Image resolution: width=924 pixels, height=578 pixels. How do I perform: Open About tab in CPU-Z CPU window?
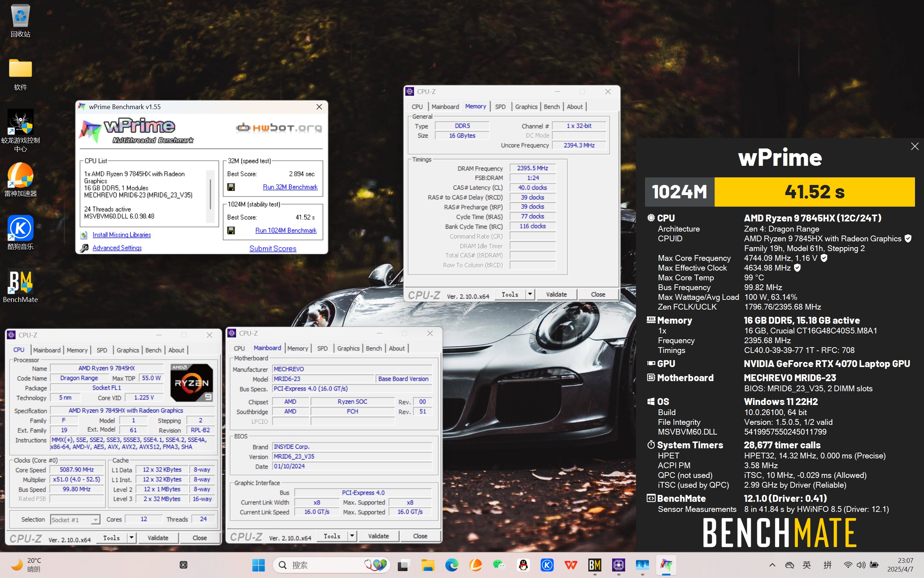[176, 350]
